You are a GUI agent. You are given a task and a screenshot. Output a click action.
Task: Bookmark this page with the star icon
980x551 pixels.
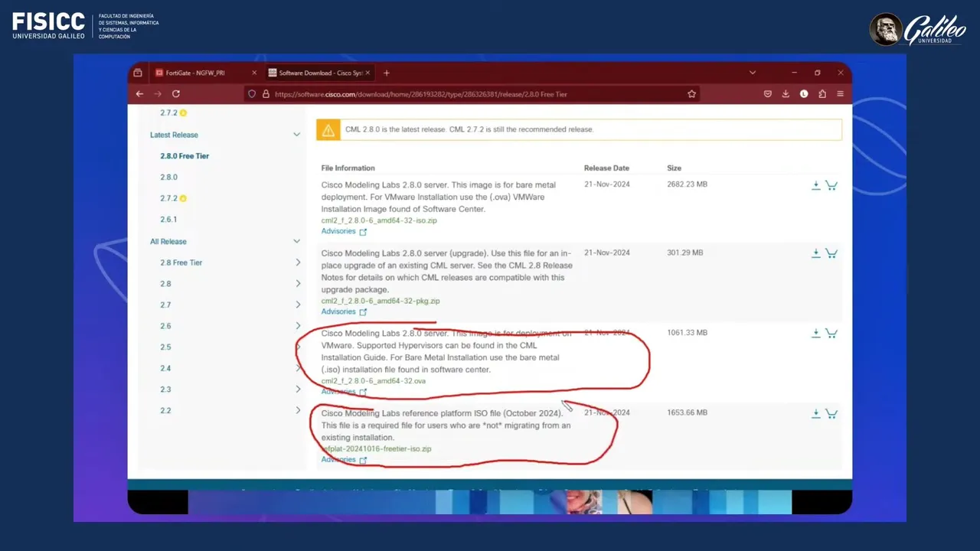pos(691,94)
